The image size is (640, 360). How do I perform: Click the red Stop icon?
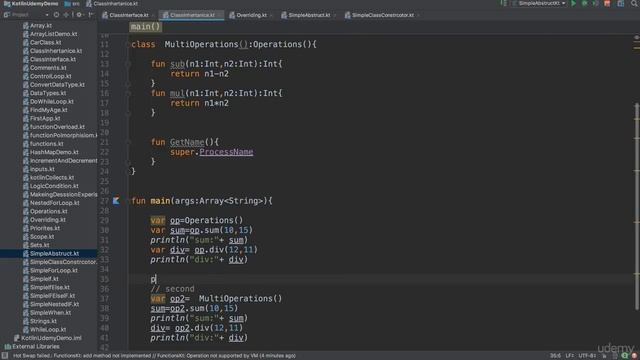coord(607,4)
